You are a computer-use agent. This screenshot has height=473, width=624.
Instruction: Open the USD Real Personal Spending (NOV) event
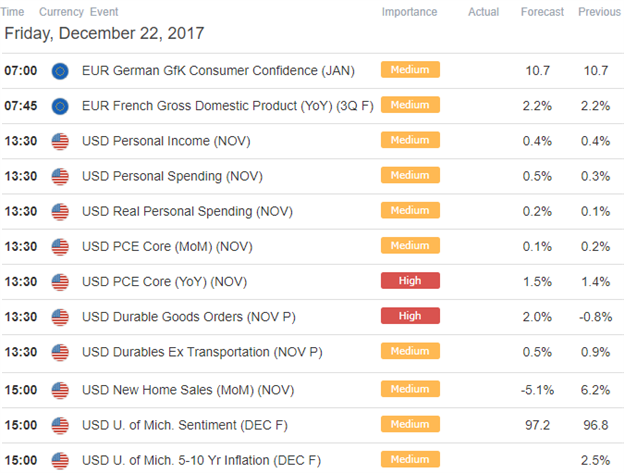click(187, 212)
